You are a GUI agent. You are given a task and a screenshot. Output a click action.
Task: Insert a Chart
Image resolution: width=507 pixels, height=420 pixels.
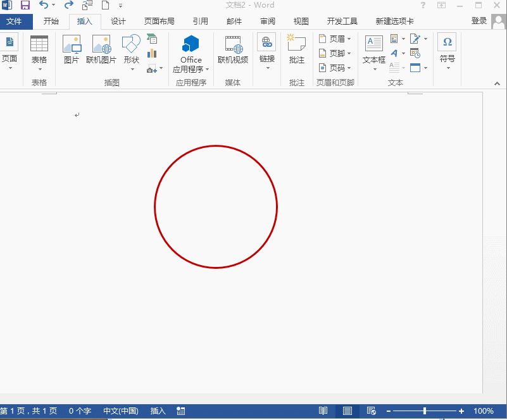pos(152,53)
